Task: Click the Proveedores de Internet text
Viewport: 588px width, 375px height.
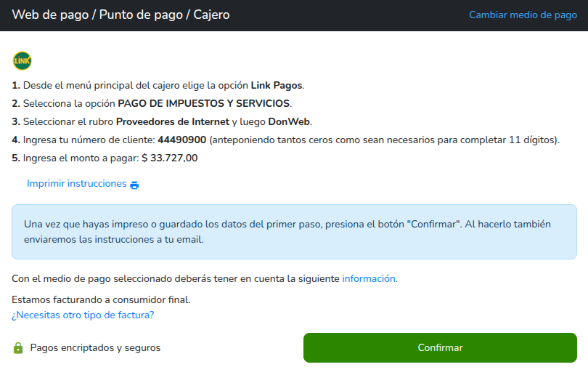Action: [173, 121]
